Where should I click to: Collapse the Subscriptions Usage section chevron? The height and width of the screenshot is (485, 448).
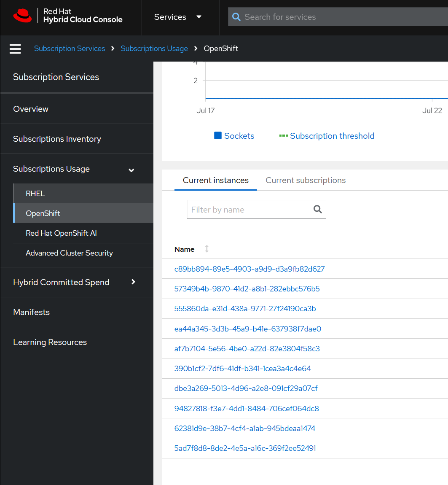tap(131, 170)
